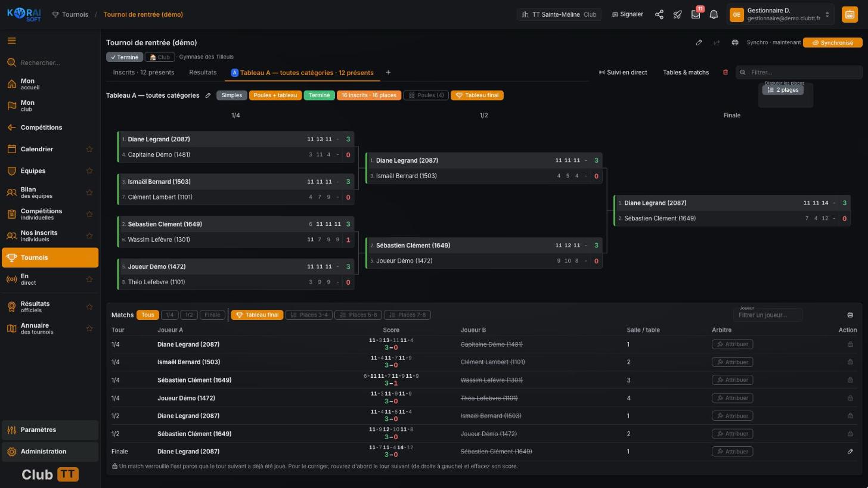
Task: Toggle the Poules (4) view chip
Action: pos(426,95)
